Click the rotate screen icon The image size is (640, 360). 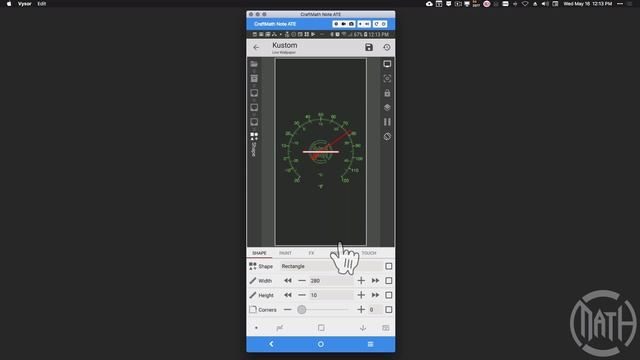pos(387,136)
